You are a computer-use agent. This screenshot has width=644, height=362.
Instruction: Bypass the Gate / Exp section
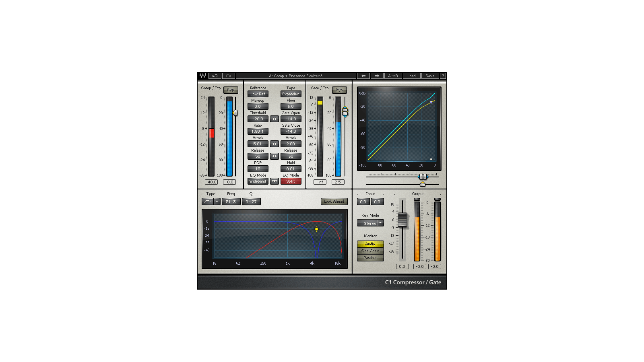coord(339,90)
